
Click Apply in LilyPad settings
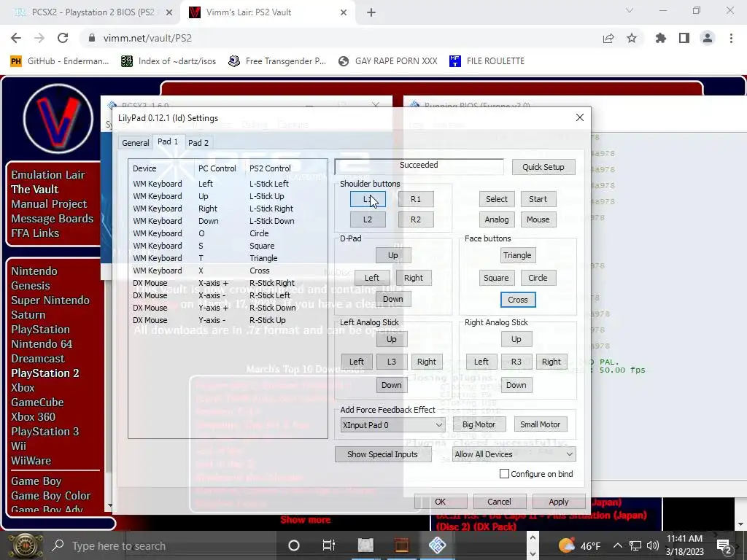(x=559, y=502)
